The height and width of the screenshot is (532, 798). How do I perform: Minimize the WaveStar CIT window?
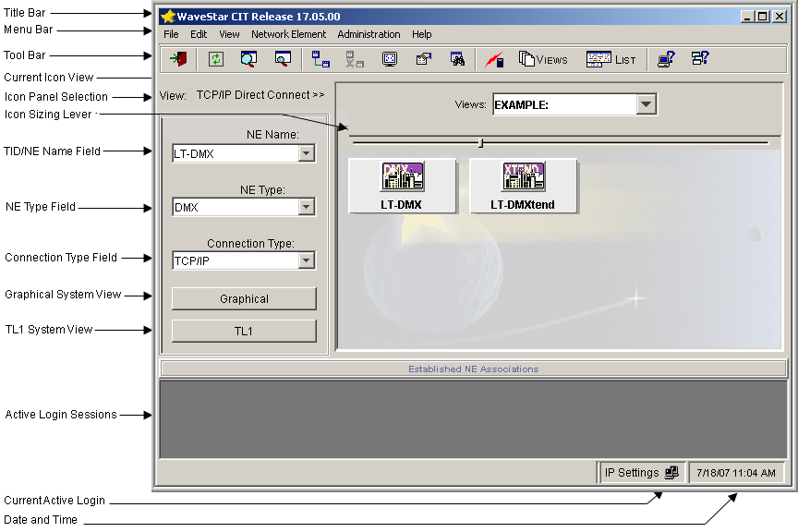(747, 17)
